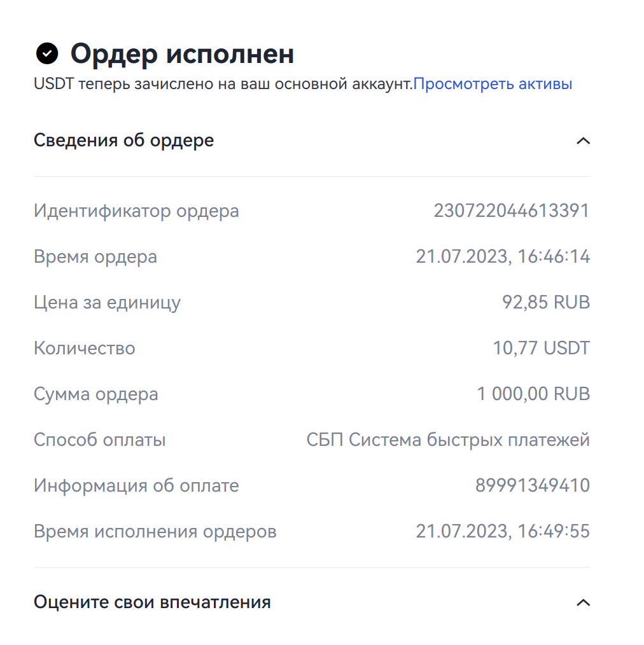The image size is (644, 645).
Task: Click the unit price 92,85 RUB
Action: (x=546, y=302)
